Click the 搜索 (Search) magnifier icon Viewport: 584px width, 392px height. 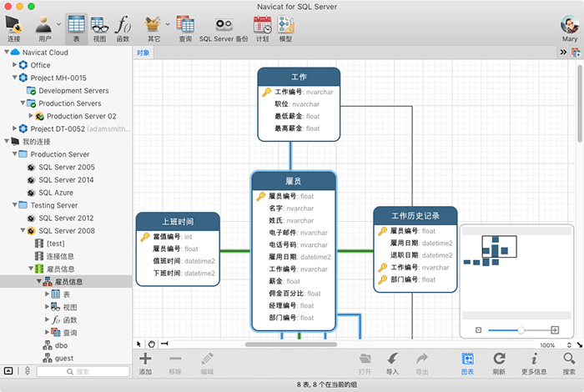tap(569, 359)
